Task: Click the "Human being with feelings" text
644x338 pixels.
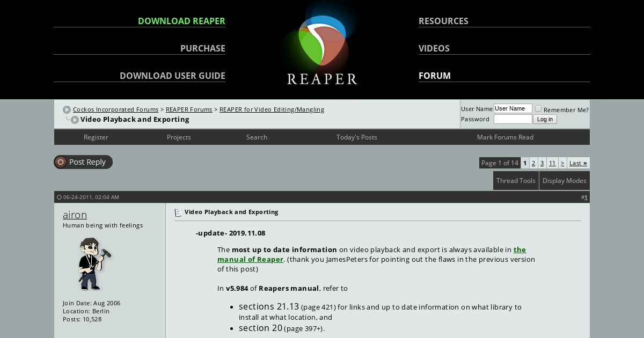Action: 103,225
